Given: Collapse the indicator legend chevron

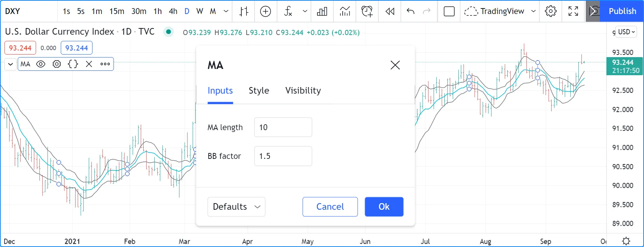Looking at the screenshot, I should tap(11, 64).
